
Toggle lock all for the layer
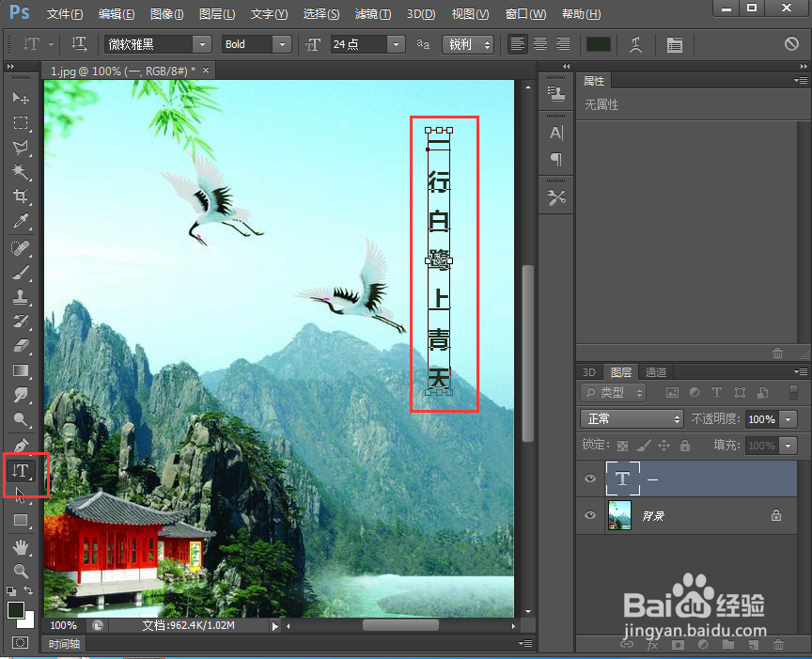point(684,446)
